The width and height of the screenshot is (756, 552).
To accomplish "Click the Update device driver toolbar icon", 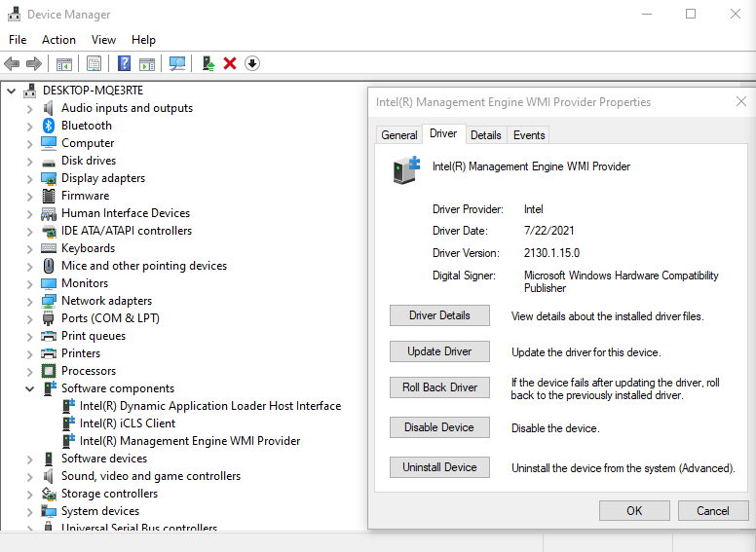I will (x=208, y=63).
